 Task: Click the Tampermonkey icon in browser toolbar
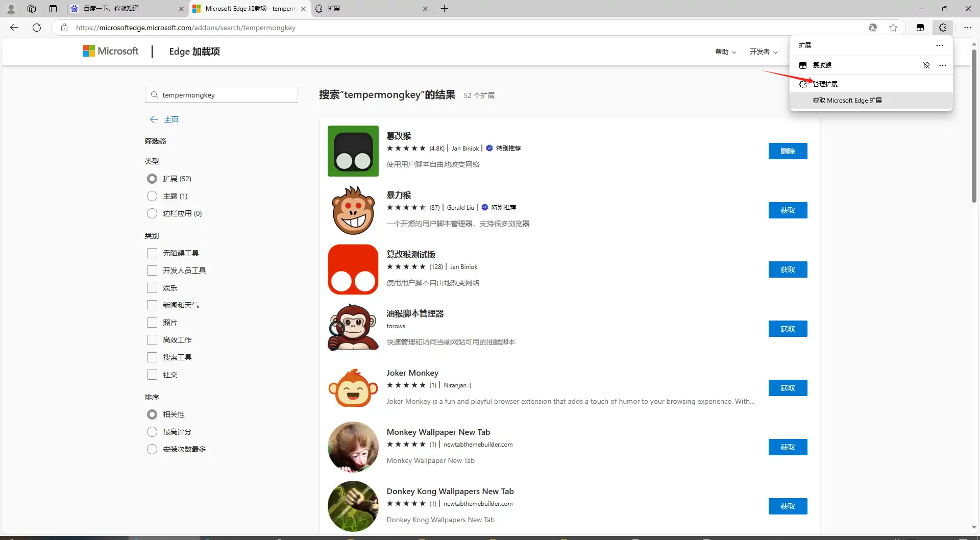tap(920, 28)
